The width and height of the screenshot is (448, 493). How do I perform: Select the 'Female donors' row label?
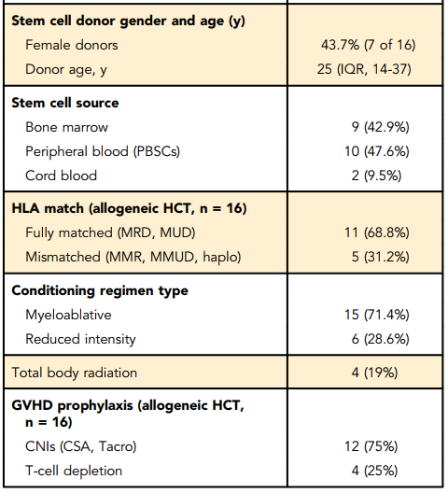(72, 45)
